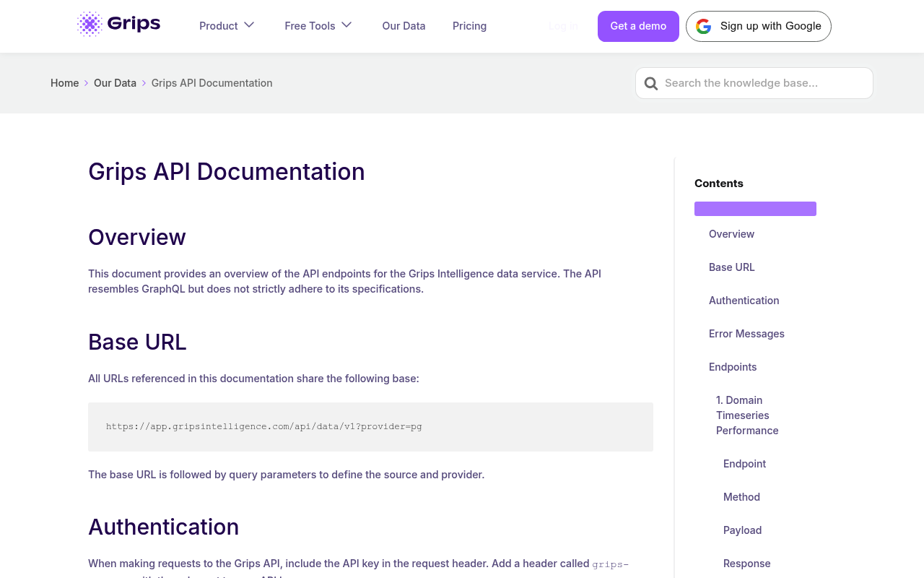Go to Home in breadcrumb
Screen dimensions: 924x578
point(64,83)
